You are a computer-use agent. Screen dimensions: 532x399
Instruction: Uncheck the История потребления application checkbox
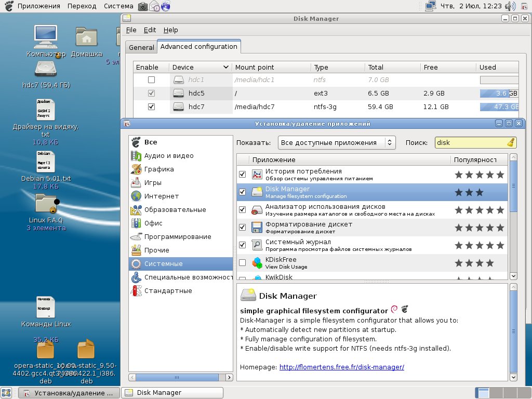[242, 175]
